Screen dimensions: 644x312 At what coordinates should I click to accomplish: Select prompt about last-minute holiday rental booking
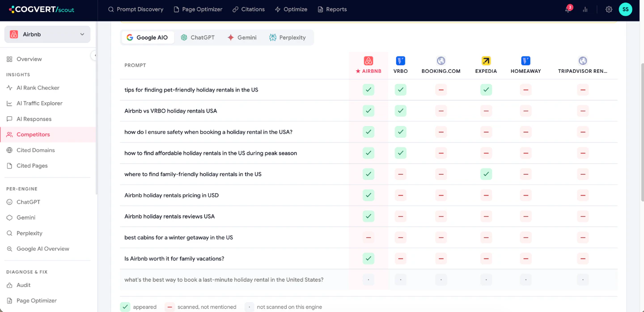point(224,280)
